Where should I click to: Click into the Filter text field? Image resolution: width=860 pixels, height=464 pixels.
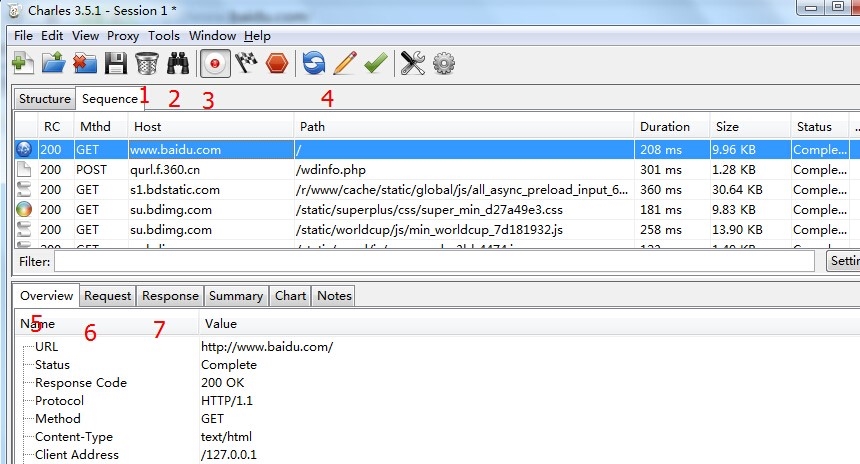click(x=434, y=262)
